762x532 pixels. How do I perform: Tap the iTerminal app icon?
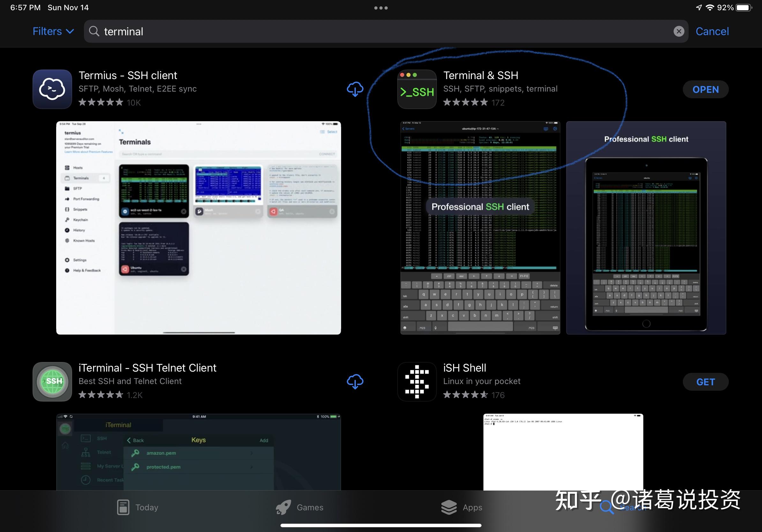52,381
